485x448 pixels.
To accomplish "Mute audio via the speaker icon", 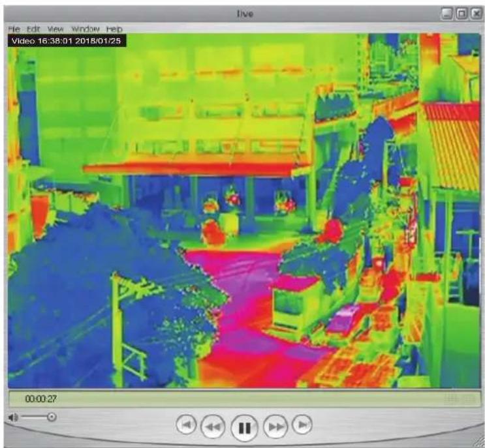I will point(13,417).
